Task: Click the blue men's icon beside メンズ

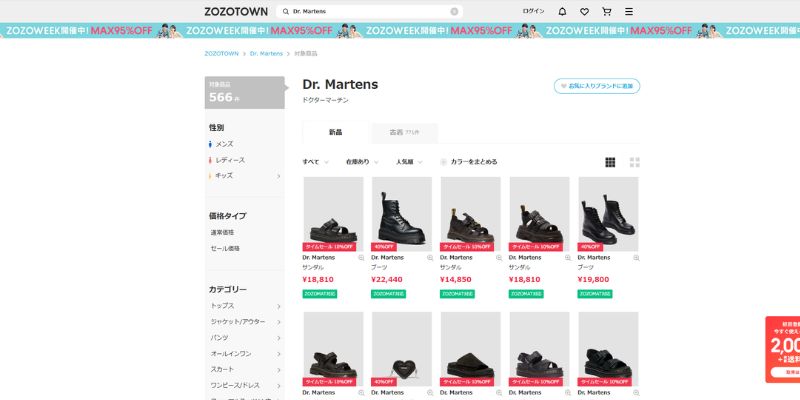Action: click(x=210, y=144)
